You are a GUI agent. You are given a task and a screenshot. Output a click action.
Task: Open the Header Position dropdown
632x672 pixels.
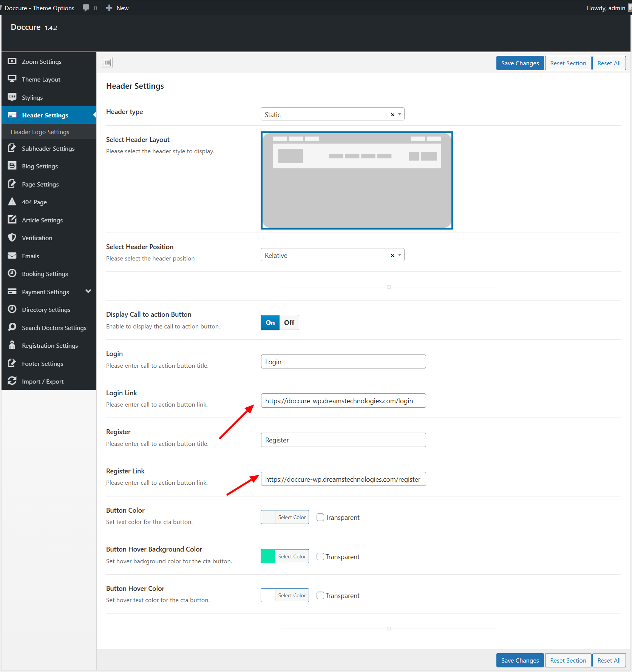[332, 255]
